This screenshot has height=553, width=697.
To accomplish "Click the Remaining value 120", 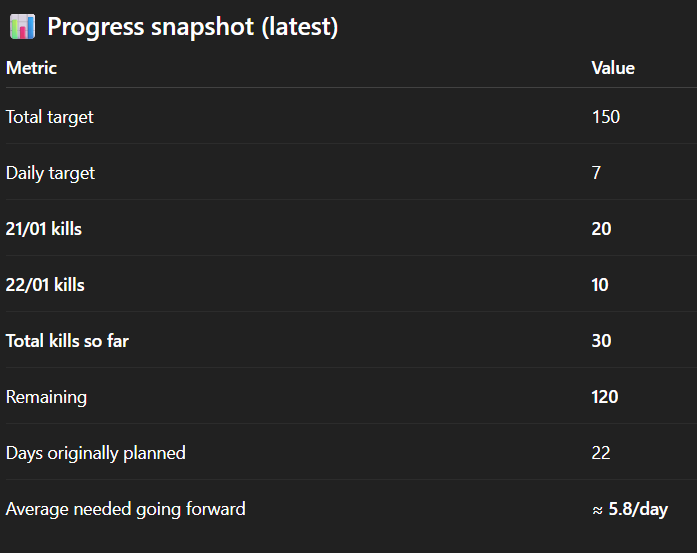I will 605,397.
